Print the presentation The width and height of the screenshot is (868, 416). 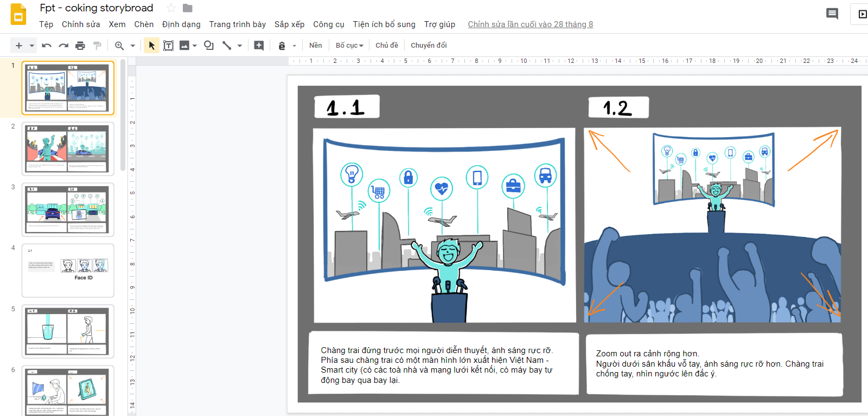(x=80, y=46)
